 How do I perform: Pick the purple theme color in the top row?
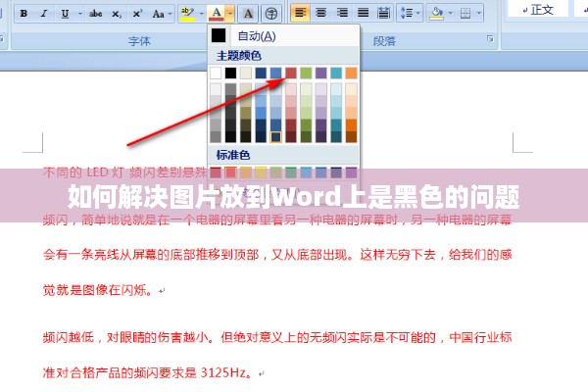tap(321, 73)
